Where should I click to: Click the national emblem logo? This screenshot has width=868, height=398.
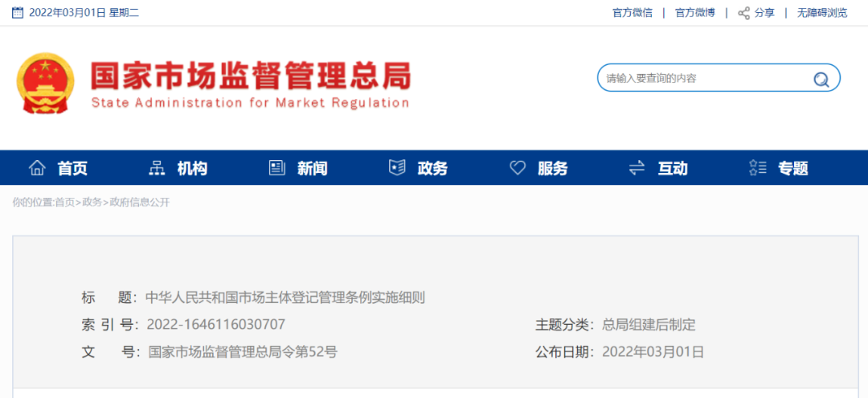45,83
